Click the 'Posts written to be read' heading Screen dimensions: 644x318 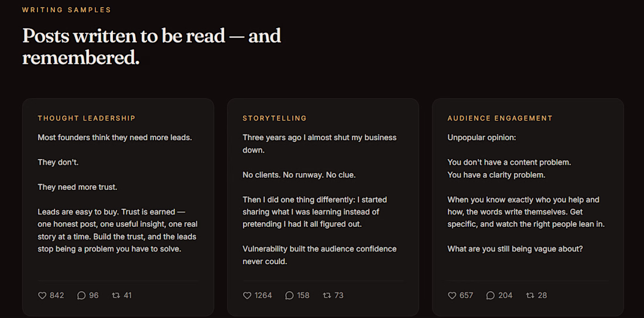point(152,47)
